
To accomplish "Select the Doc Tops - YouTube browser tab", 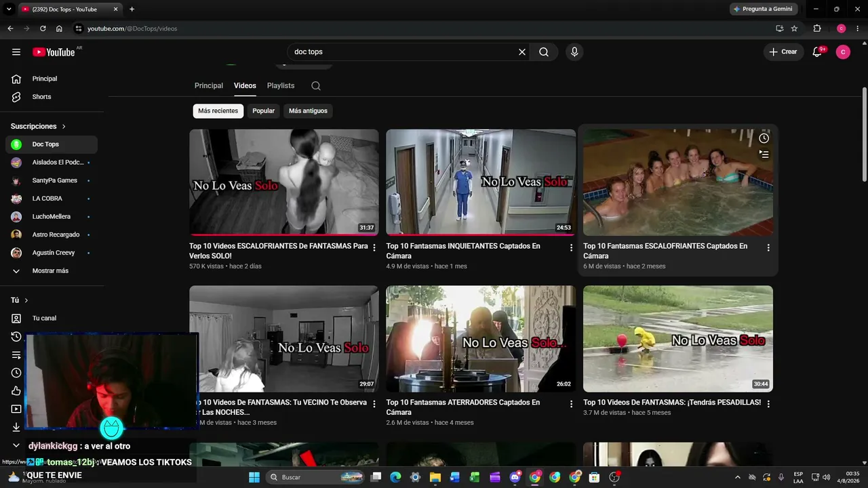I will pyautogui.click(x=70, y=9).
